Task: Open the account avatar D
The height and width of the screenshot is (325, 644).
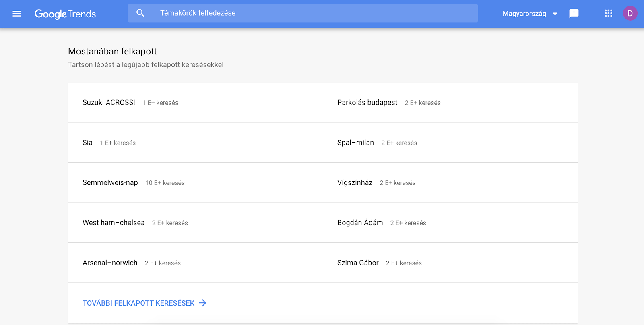Action: 630,14
